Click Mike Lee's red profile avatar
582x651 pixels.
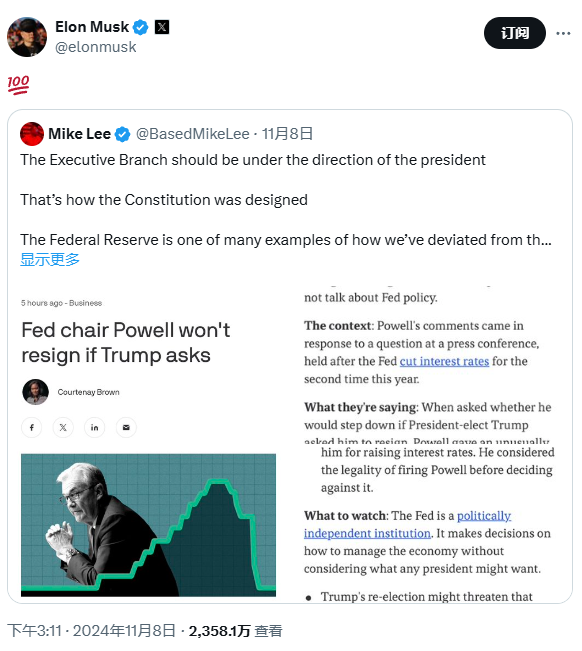[x=32, y=134]
